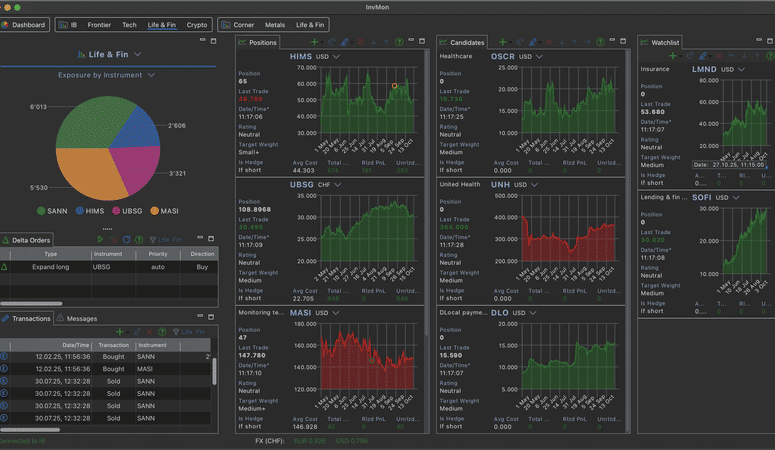
Task: Expand the Exposure by Instrument dropdown
Action: (x=151, y=75)
